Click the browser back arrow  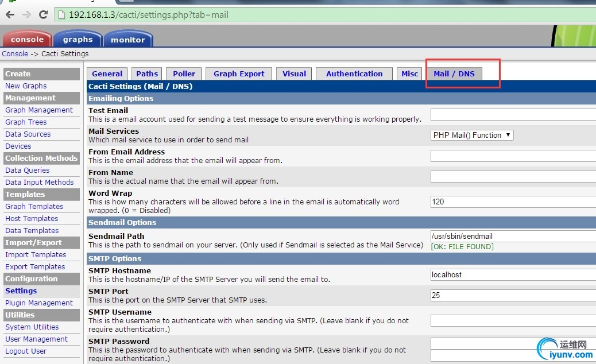point(10,15)
